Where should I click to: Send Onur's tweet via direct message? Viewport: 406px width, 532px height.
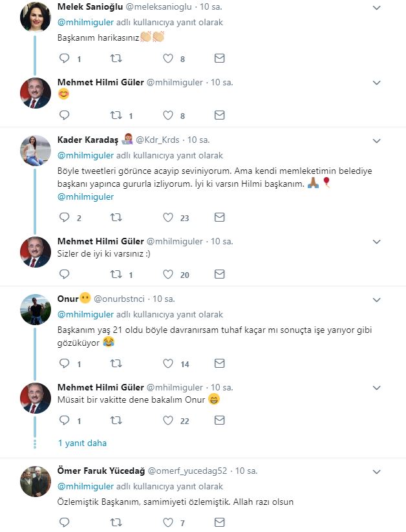click(x=219, y=364)
